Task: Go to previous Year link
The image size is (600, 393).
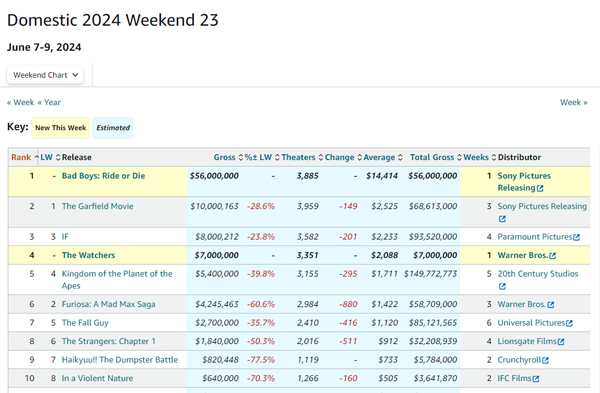Action: coord(49,103)
